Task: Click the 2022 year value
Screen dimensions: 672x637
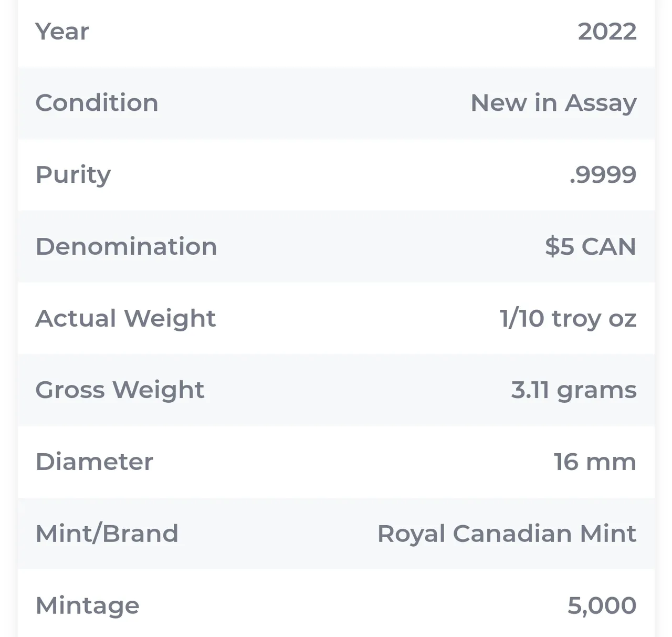Action: [607, 32]
